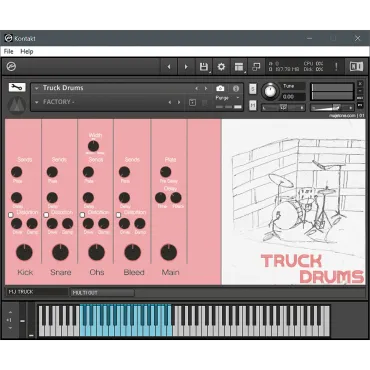Open the workspace layout menu icon
The width and height of the screenshot is (370, 370).
tap(239, 67)
